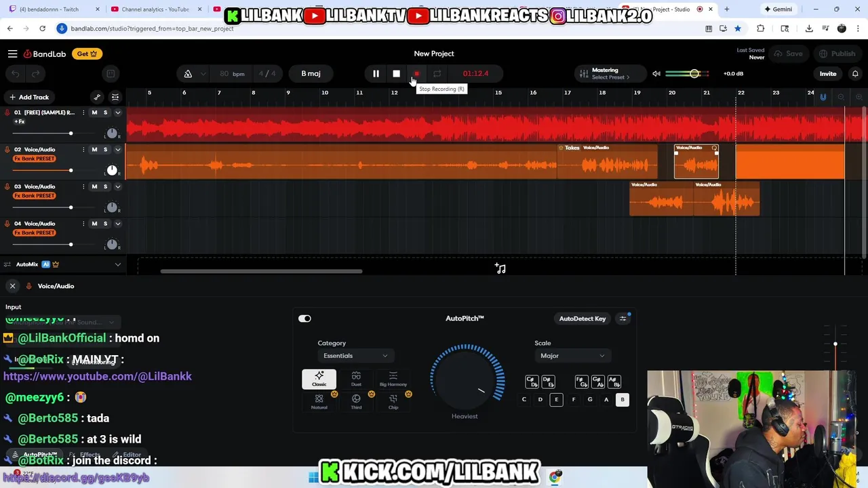Select the Duet AutoPitch effect
This screenshot has width=868, height=488.
(356, 380)
